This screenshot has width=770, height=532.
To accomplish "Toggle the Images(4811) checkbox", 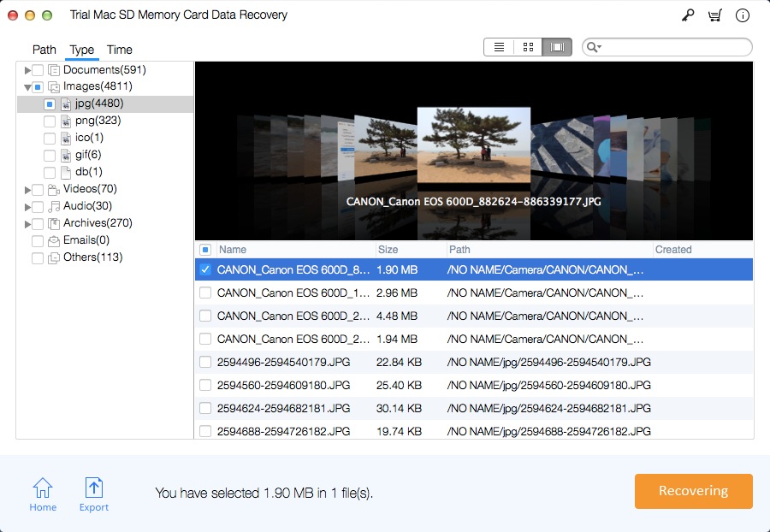I will pyautogui.click(x=38, y=86).
